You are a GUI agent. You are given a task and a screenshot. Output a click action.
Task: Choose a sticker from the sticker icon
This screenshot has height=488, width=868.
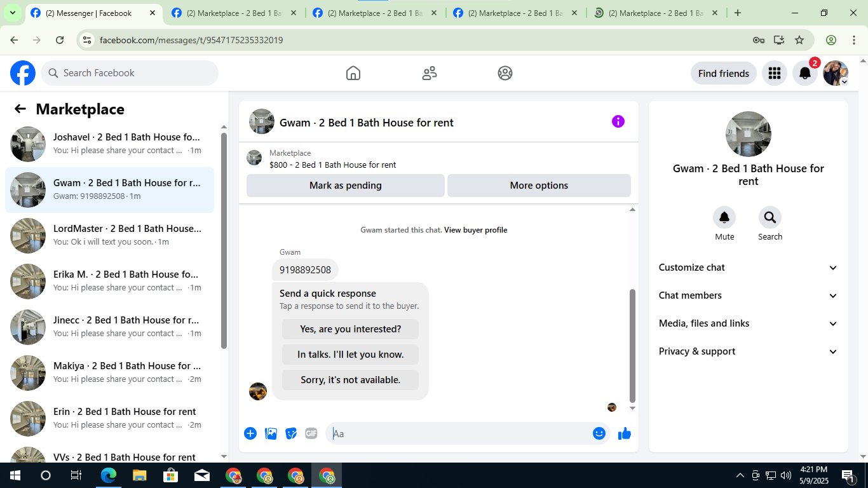tap(291, 433)
